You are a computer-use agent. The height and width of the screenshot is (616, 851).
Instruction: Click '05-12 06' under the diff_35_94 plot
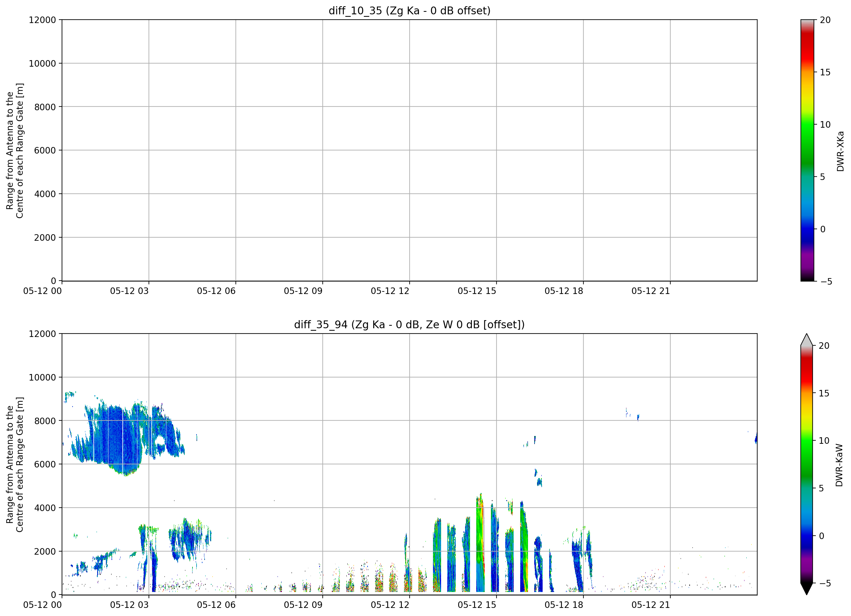pos(216,605)
